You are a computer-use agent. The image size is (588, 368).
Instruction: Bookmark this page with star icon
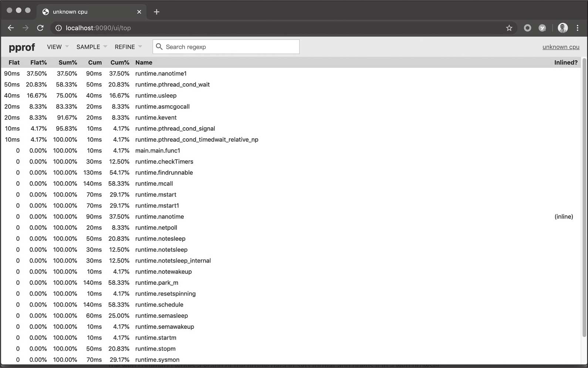click(x=509, y=28)
